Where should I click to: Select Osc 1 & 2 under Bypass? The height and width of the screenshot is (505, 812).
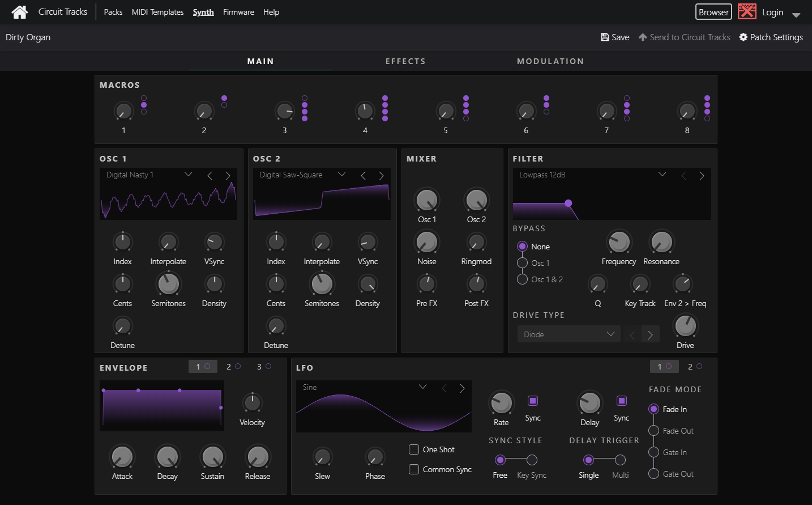pyautogui.click(x=522, y=279)
